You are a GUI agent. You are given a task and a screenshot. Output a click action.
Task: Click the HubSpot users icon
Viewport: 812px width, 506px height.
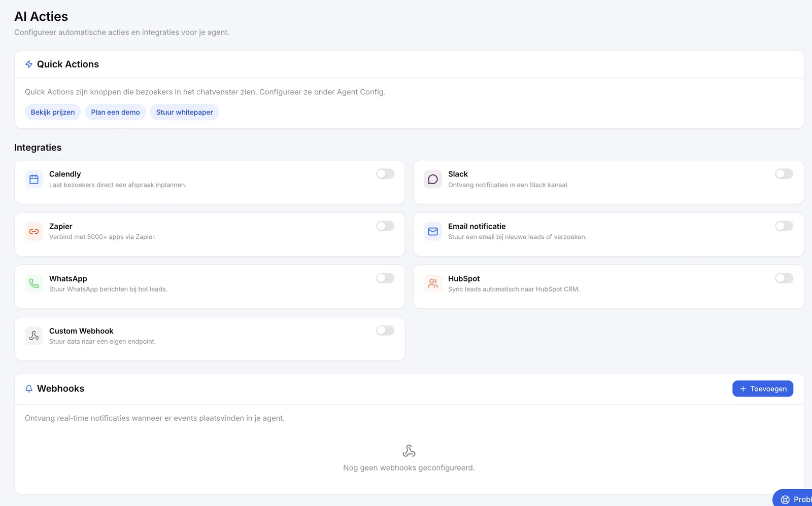(433, 283)
